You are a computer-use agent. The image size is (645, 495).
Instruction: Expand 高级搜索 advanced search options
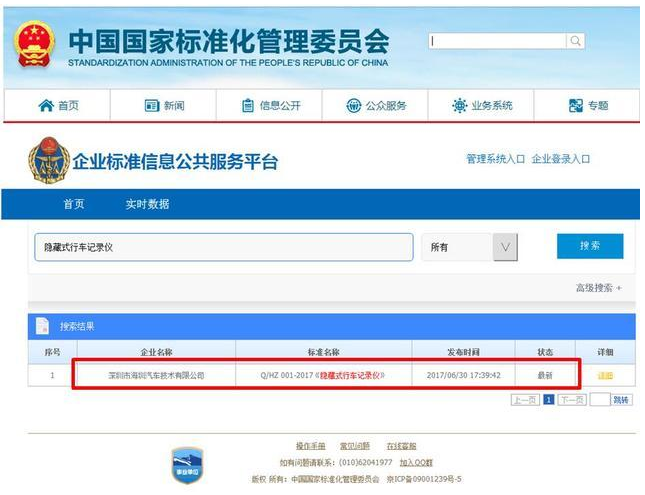[598, 288]
